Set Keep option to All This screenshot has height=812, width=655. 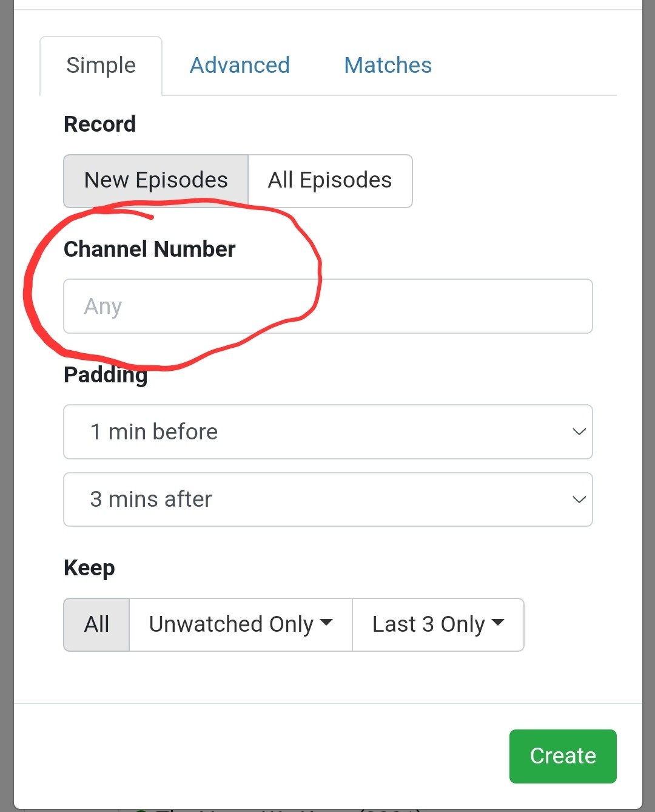coord(96,624)
